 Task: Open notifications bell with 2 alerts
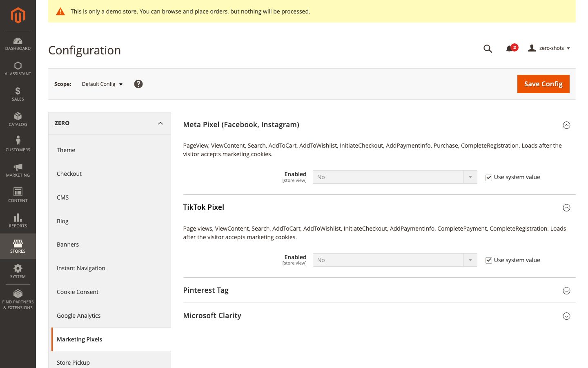tap(511, 48)
